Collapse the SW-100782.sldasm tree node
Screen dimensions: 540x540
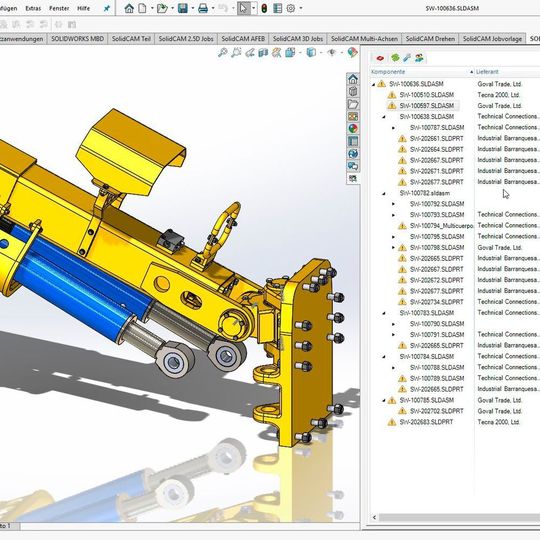pyautogui.click(x=384, y=194)
